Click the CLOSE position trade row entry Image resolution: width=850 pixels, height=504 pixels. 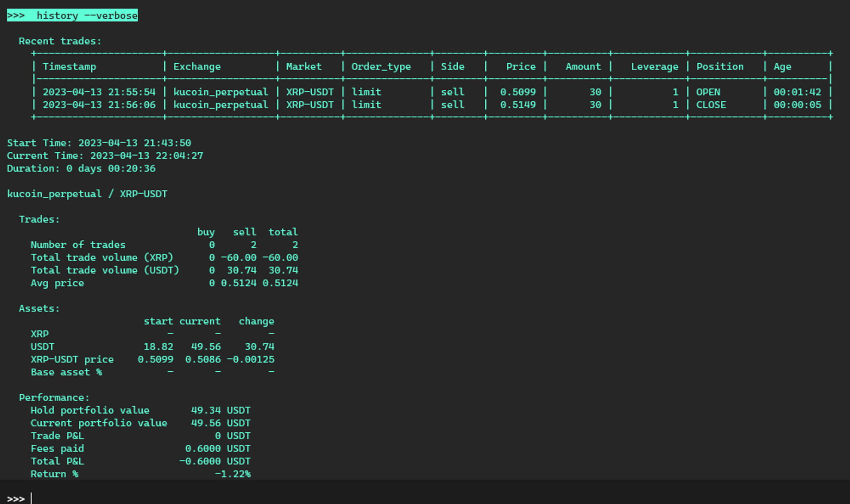click(x=711, y=105)
